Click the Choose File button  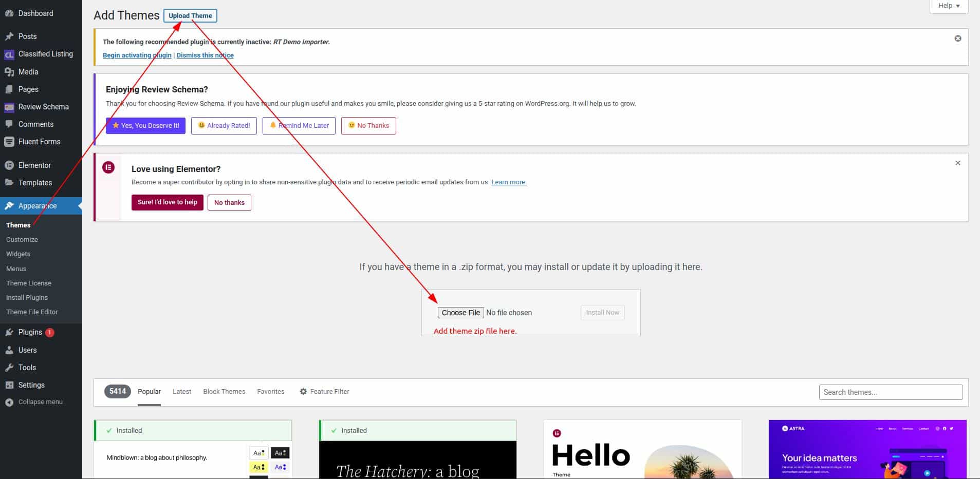[x=461, y=313]
